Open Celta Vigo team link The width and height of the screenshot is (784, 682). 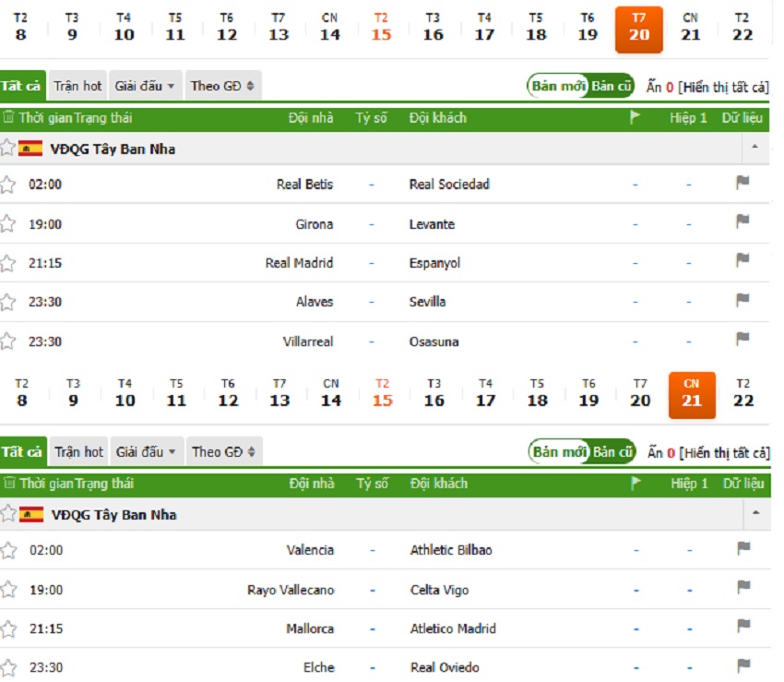(x=439, y=591)
